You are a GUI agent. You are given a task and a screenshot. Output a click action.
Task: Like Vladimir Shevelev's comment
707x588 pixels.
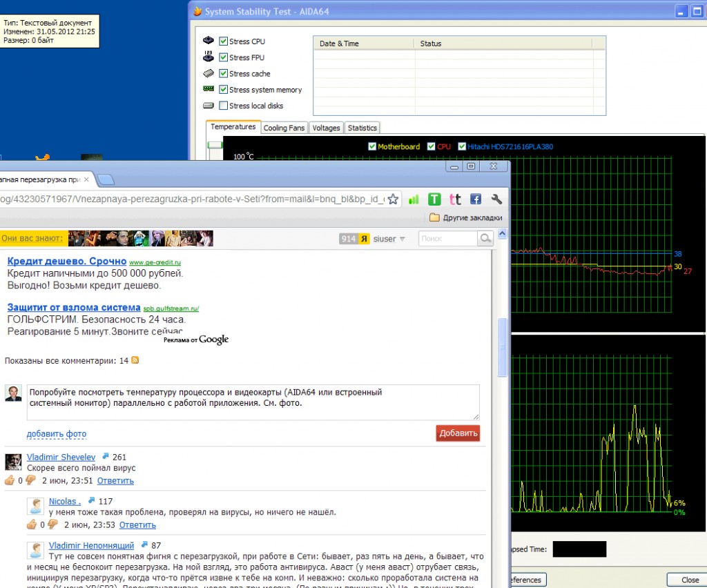point(10,480)
